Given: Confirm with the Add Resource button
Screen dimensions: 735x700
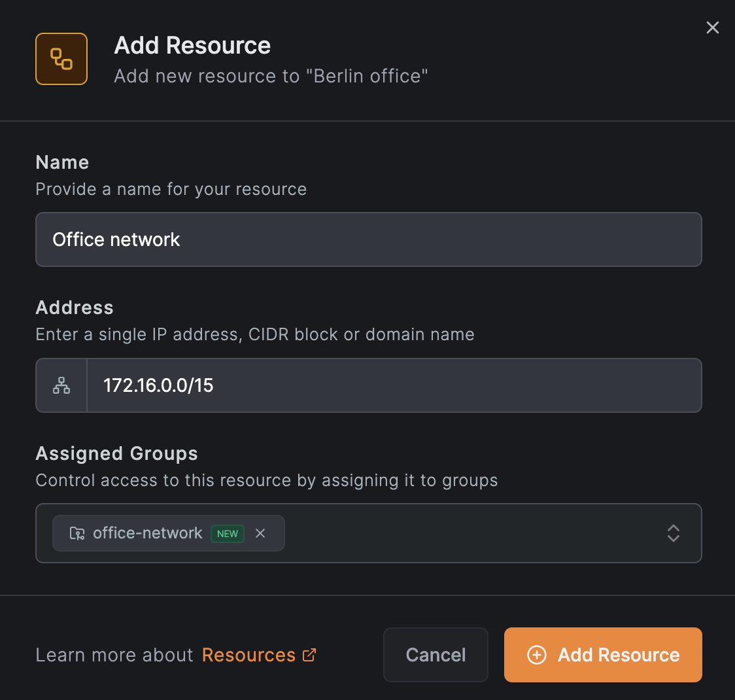Looking at the screenshot, I should (603, 655).
